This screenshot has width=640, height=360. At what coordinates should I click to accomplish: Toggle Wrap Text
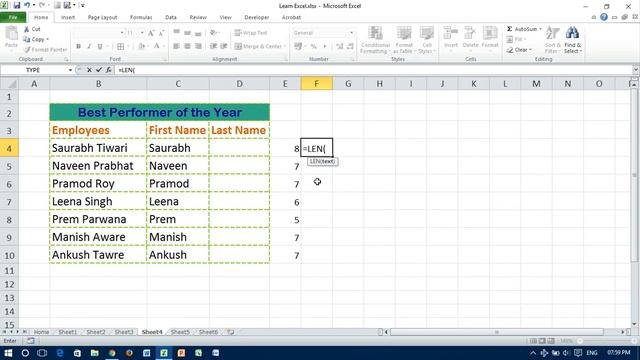[x=251, y=33]
